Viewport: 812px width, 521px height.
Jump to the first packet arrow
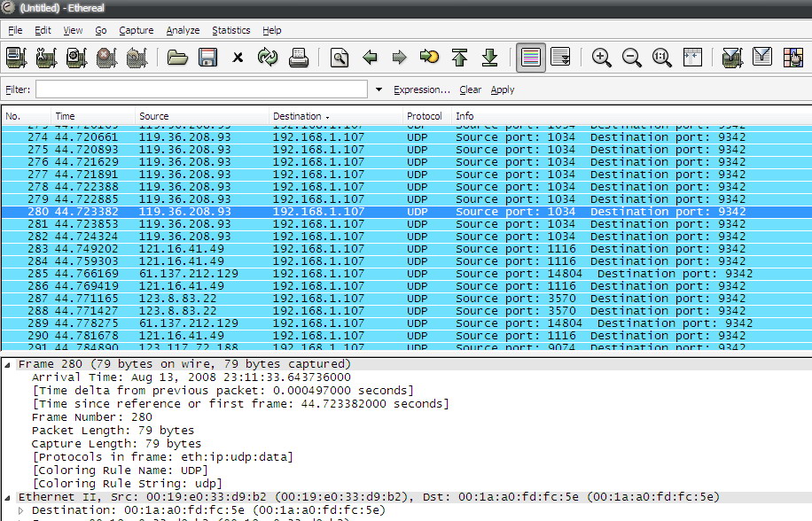459,58
